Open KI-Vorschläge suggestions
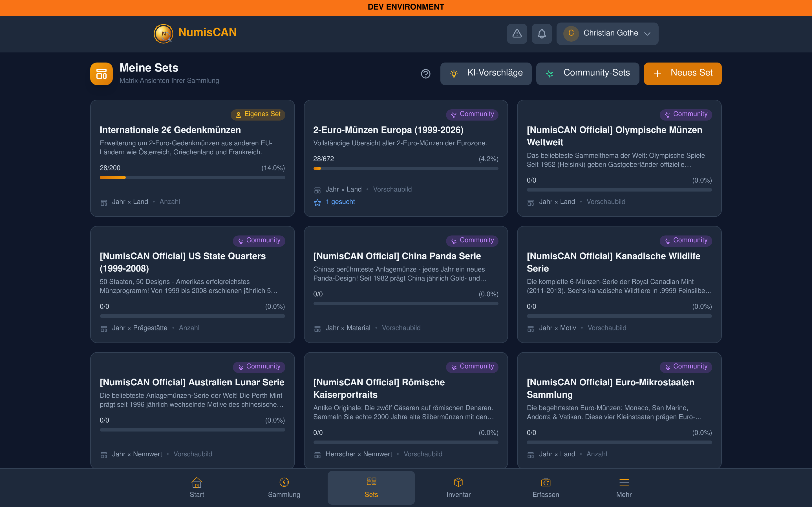Image resolution: width=812 pixels, height=507 pixels. pos(486,74)
